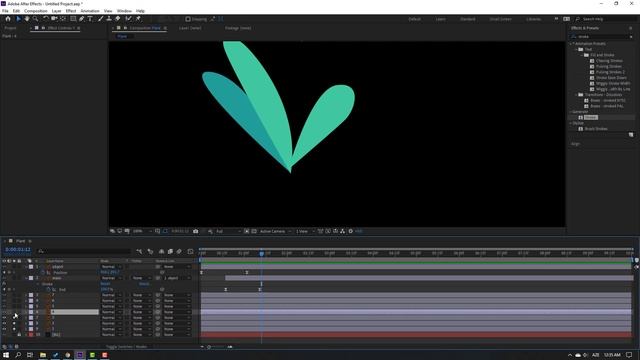Image resolution: width=640 pixels, height=360 pixels.
Task: Open the Active Camera view dropdown
Action: coord(276,231)
